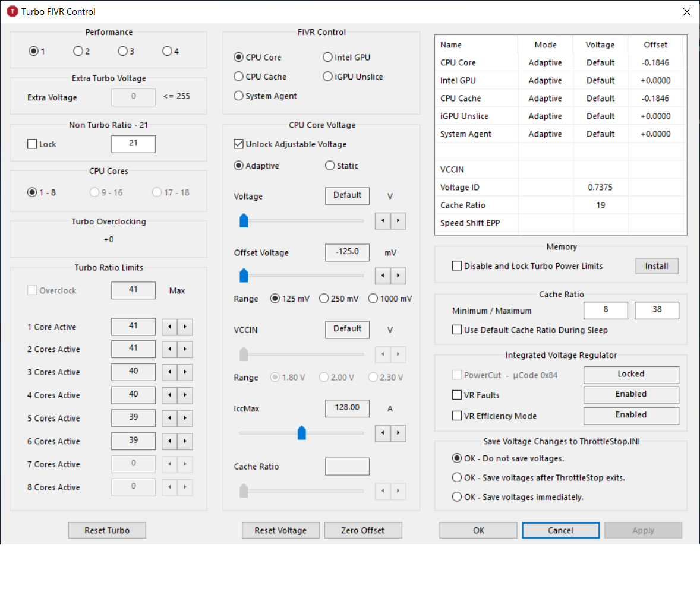Decrease 4 Cores Active ratio with left arrow
Viewport: 700px width, 608px height.
(x=169, y=395)
